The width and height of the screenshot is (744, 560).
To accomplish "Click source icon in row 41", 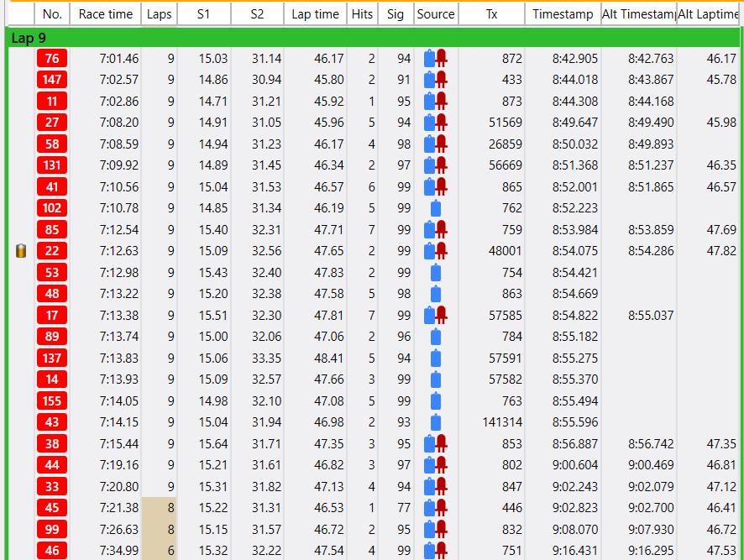I will (x=436, y=186).
